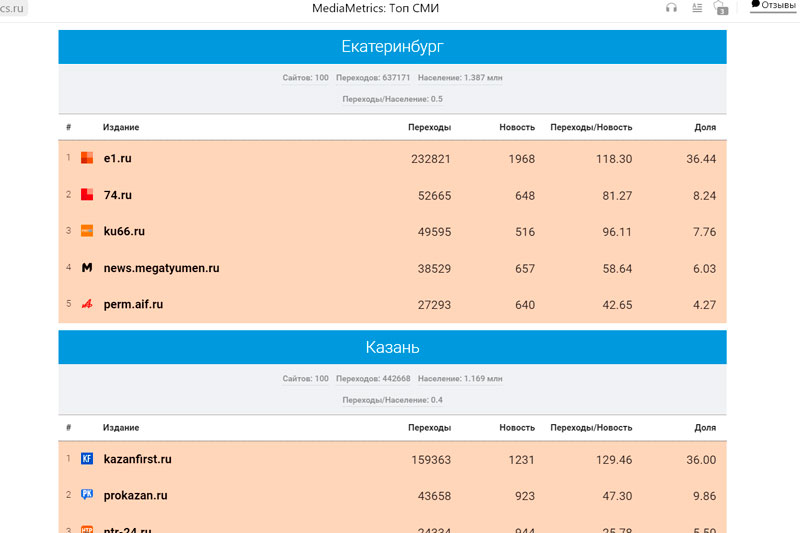Select the Екатеринбург blue header
This screenshot has width=800, height=533.
coord(392,47)
